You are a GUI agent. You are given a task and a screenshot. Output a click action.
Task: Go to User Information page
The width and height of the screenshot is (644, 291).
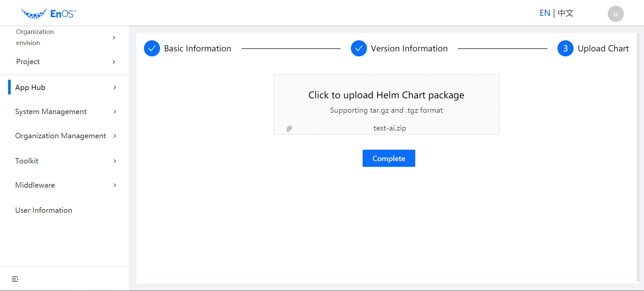click(44, 210)
